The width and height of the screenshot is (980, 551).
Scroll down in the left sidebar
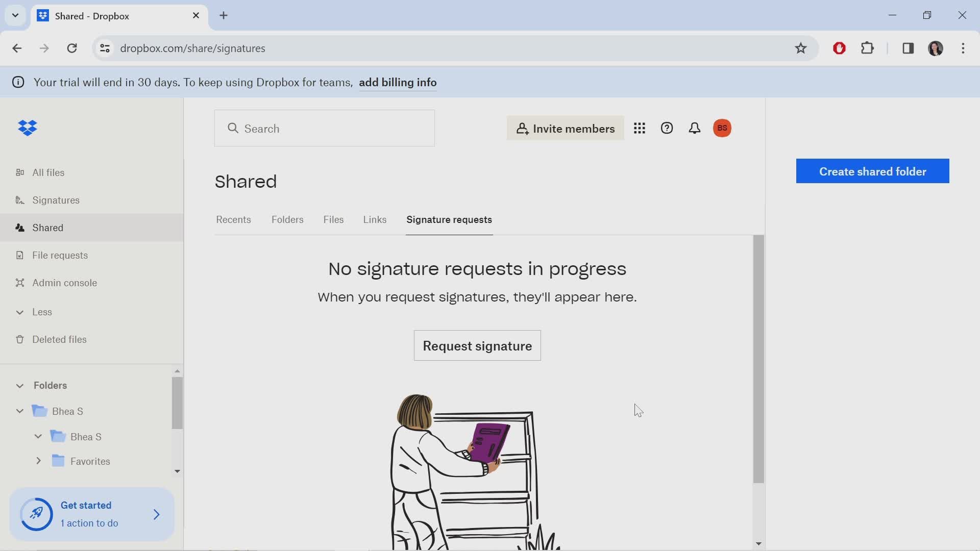coord(177,471)
